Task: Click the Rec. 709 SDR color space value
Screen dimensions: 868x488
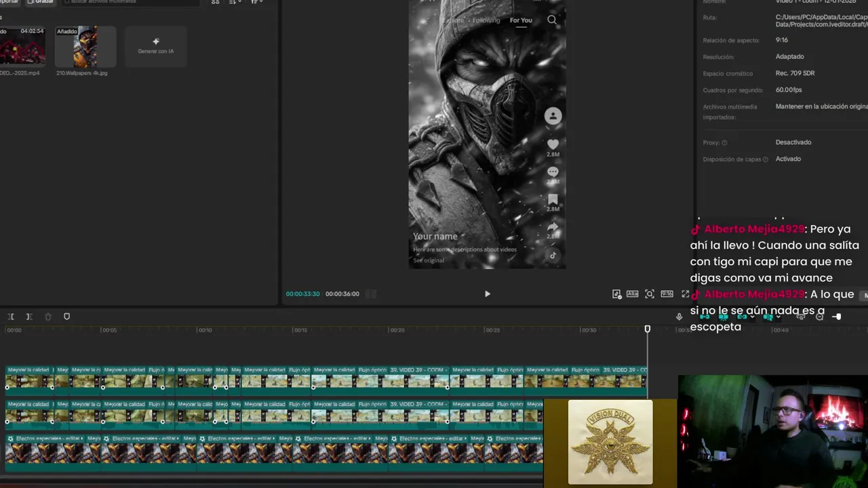Action: point(795,73)
